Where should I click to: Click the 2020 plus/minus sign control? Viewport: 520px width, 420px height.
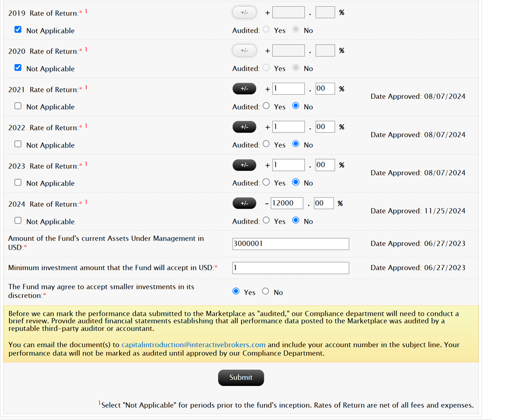244,50
